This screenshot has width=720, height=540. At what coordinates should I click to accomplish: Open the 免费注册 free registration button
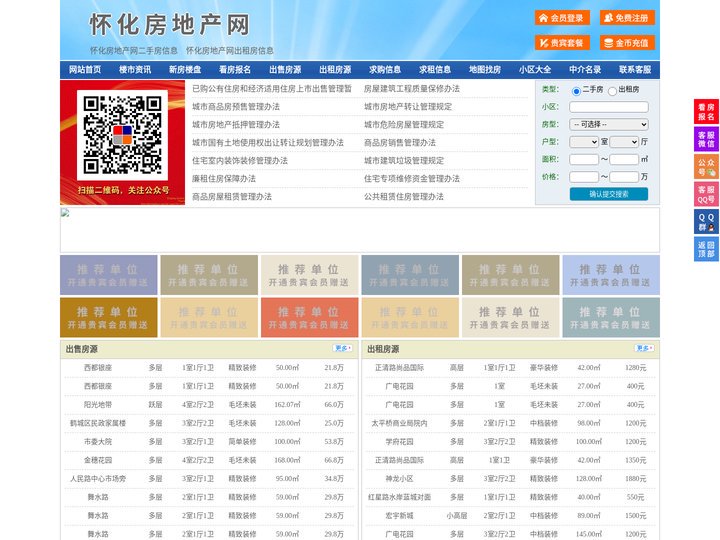(627, 18)
